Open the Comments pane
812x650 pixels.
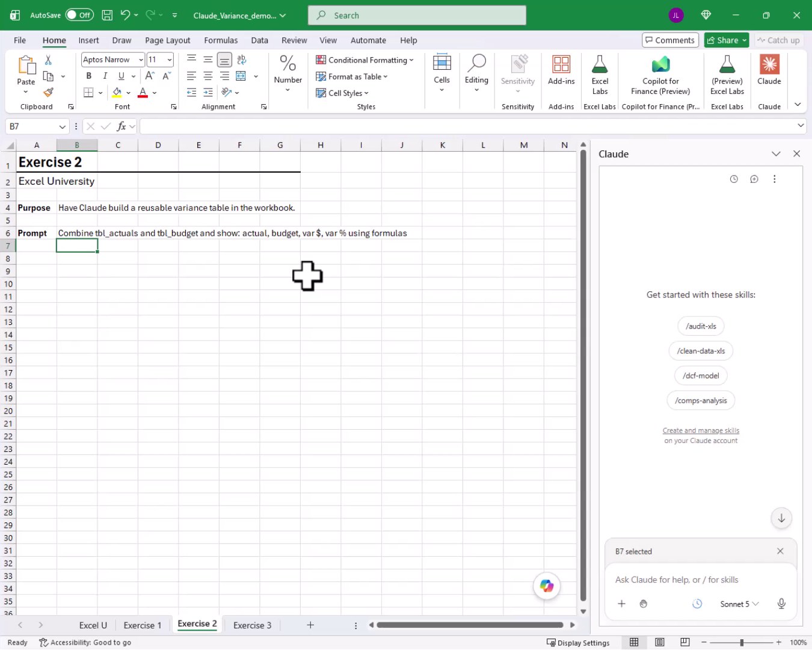pos(670,40)
